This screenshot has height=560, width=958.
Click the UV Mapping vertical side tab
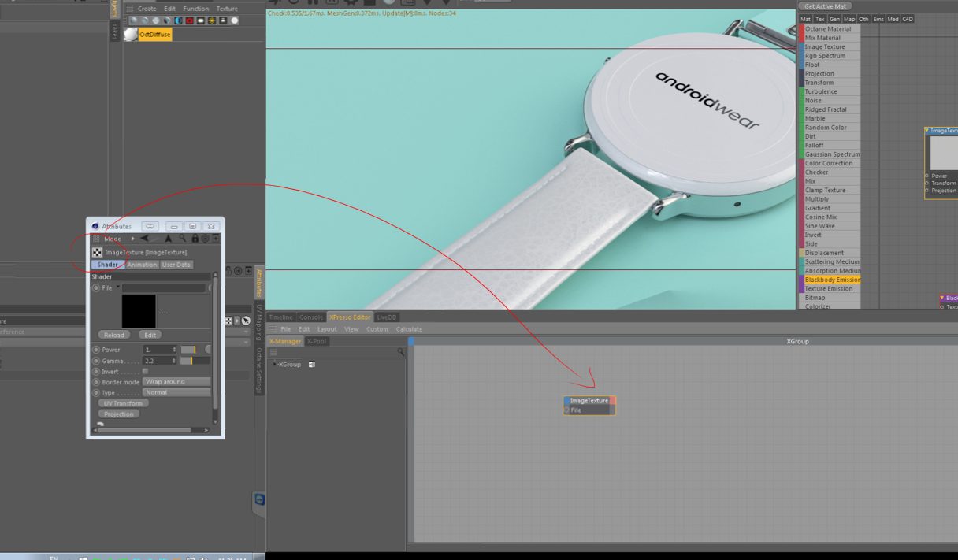259,321
